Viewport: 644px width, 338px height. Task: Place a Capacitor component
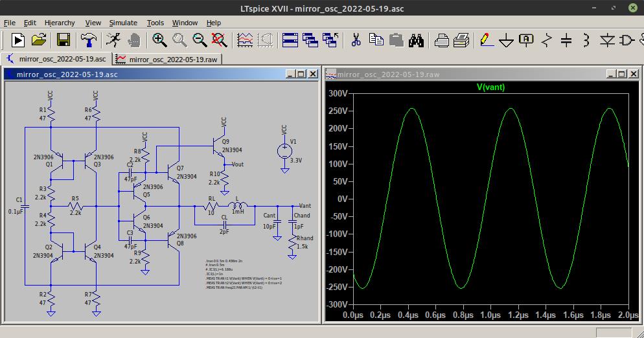point(566,40)
